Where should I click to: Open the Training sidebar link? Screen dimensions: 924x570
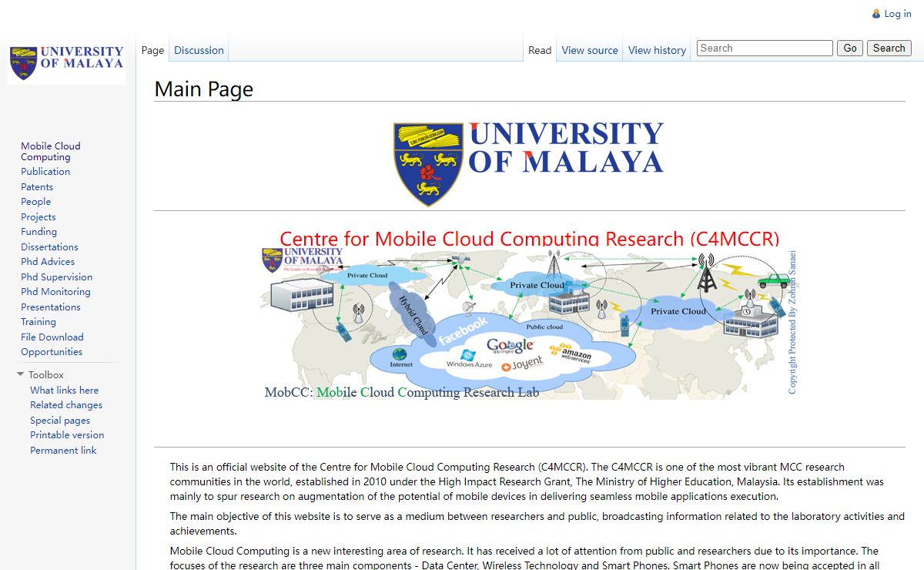click(x=38, y=322)
